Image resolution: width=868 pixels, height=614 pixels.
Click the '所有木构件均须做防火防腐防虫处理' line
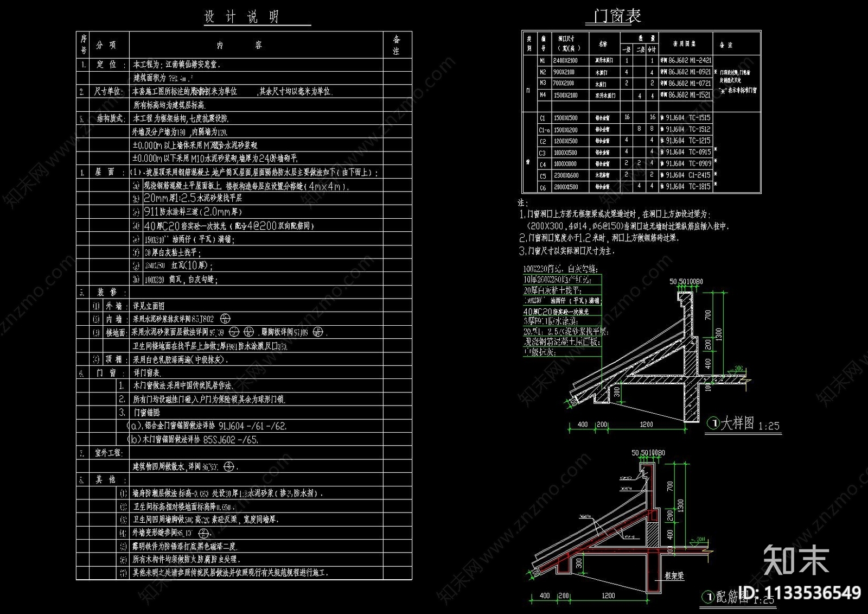tap(186, 559)
